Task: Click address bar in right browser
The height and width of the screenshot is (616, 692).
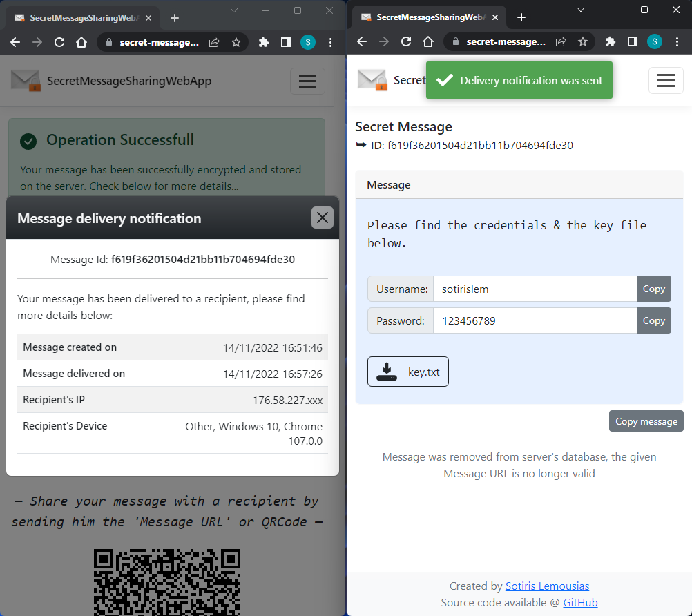Action: click(506, 41)
